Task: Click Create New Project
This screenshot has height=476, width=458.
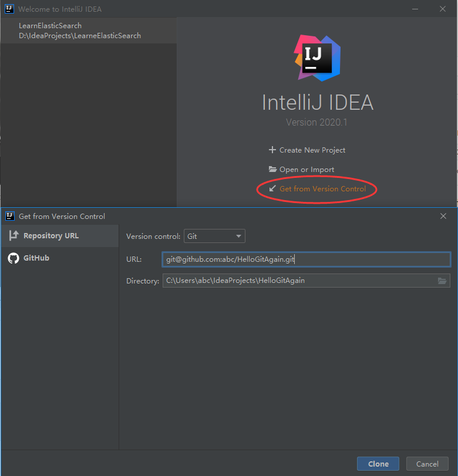Action: [312, 150]
